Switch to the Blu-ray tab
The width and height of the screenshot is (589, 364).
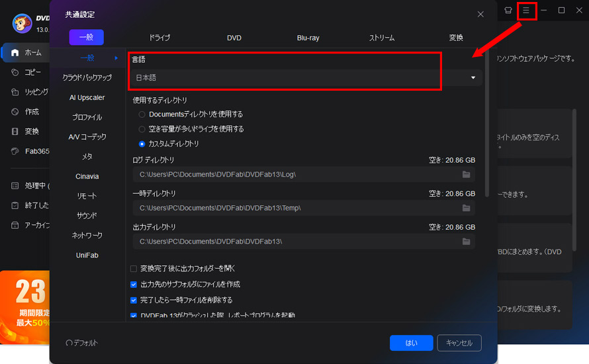pyautogui.click(x=308, y=38)
